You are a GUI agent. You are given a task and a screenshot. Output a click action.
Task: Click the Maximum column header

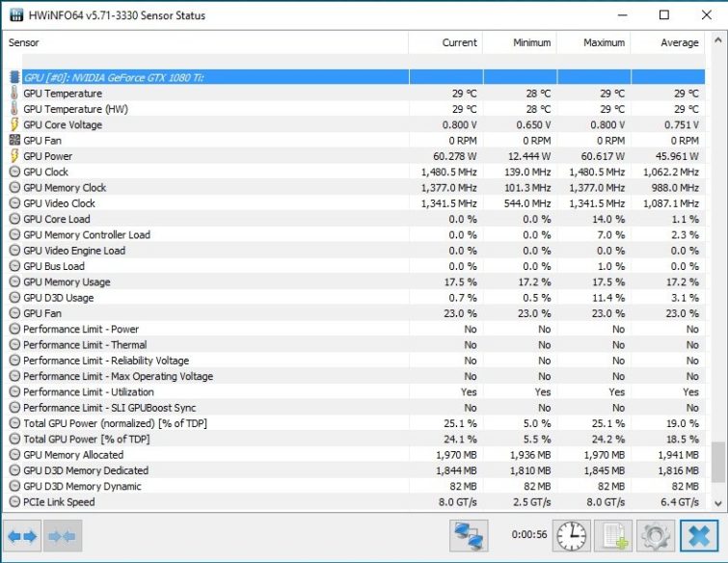[x=594, y=42]
